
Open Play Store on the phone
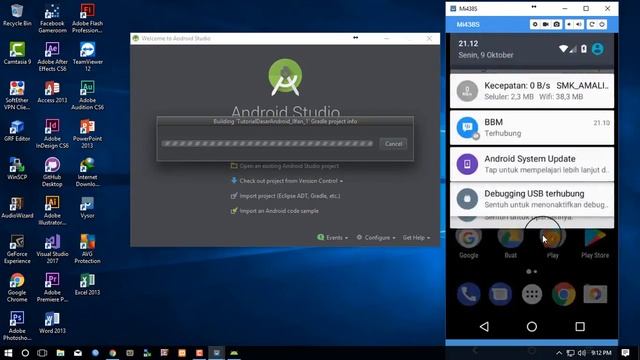[x=595, y=244]
